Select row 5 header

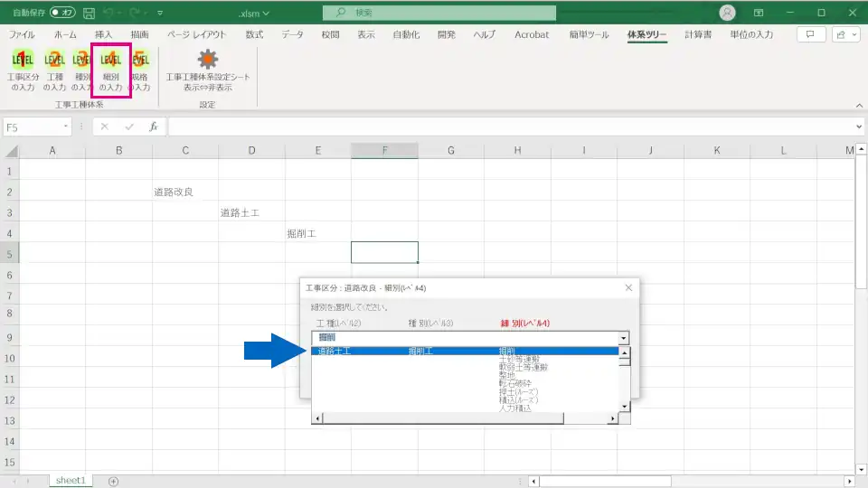9,254
